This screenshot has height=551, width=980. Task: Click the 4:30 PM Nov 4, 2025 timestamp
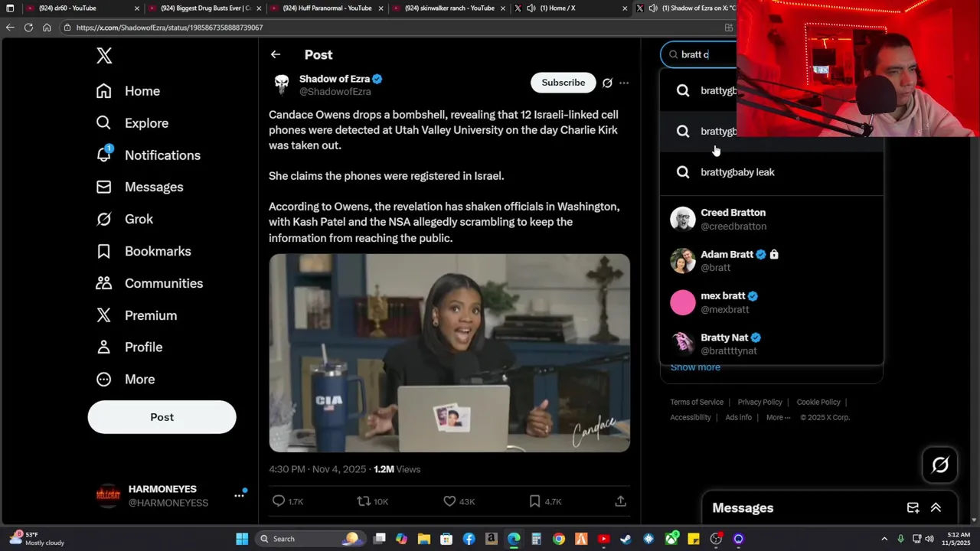tap(317, 469)
